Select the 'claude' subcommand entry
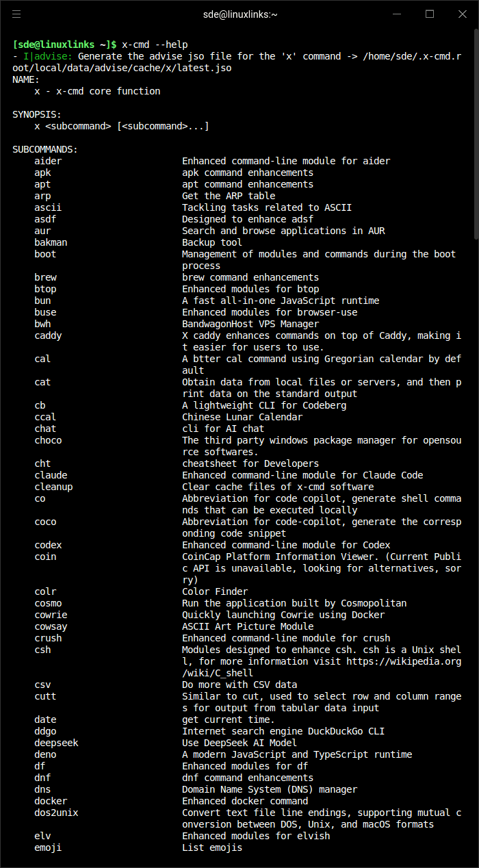The height and width of the screenshot is (868, 479). click(x=51, y=475)
